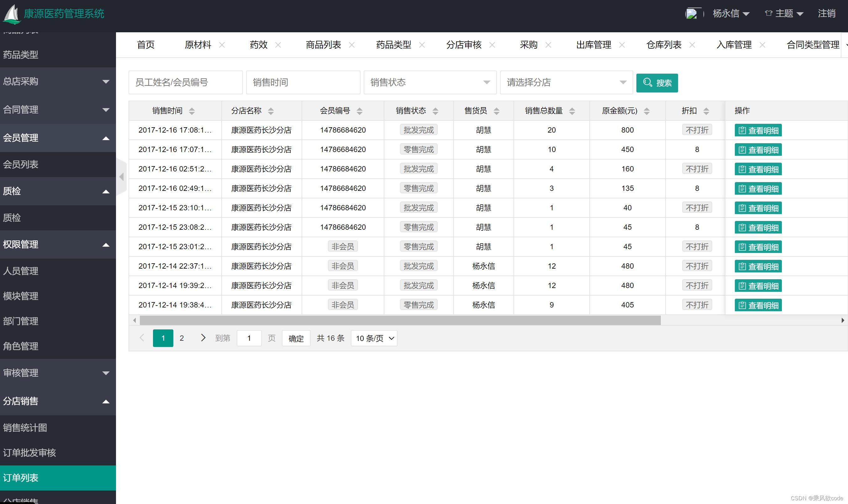This screenshot has height=504, width=848.
Task: Sort by 销售时间 column arrows
Action: point(192,111)
